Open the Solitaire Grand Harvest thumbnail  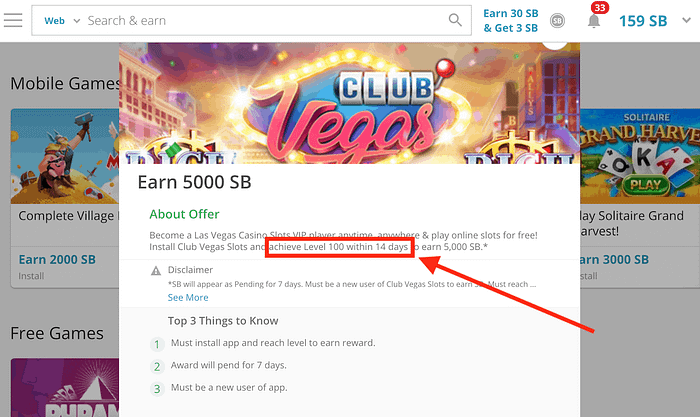[640, 154]
